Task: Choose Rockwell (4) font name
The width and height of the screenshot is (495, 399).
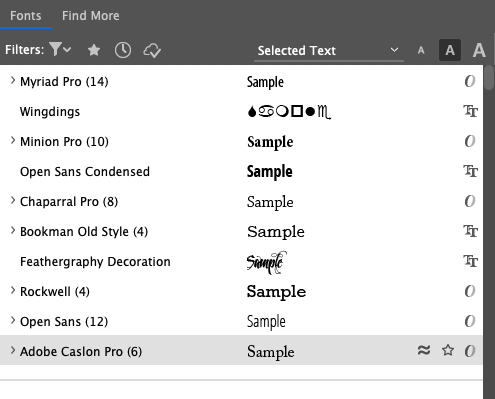Action: [x=55, y=292]
